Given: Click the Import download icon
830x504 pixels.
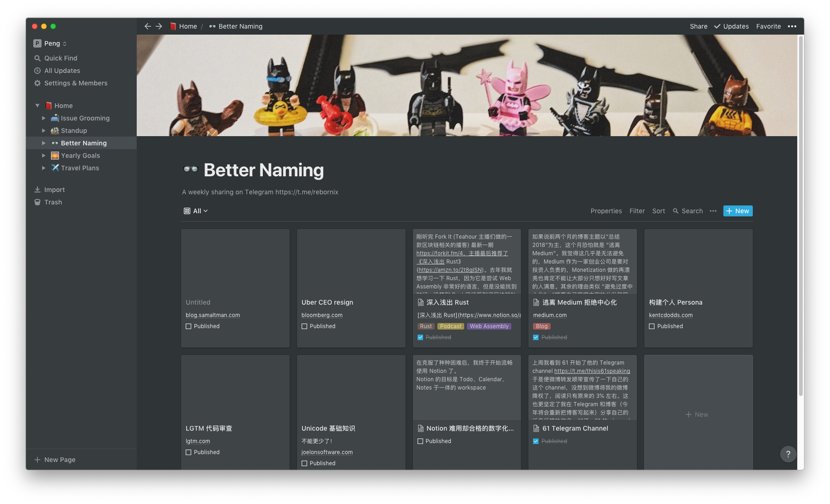Looking at the screenshot, I should [x=37, y=190].
